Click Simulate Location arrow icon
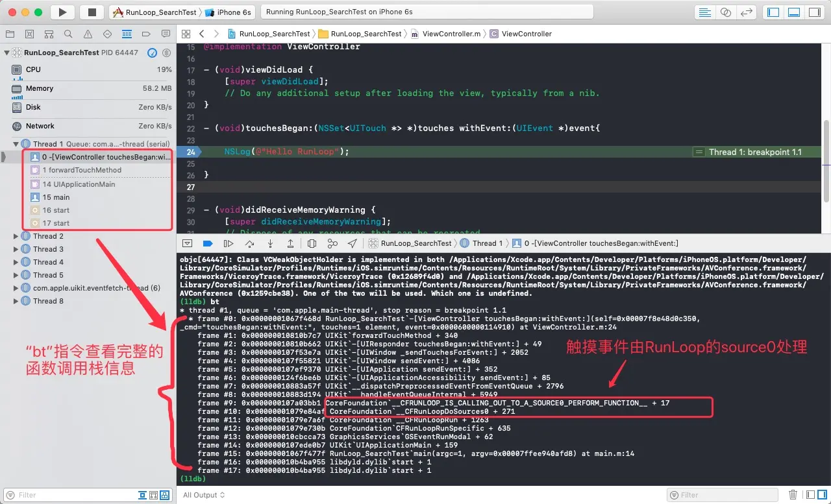This screenshot has height=504, width=831. pos(352,243)
